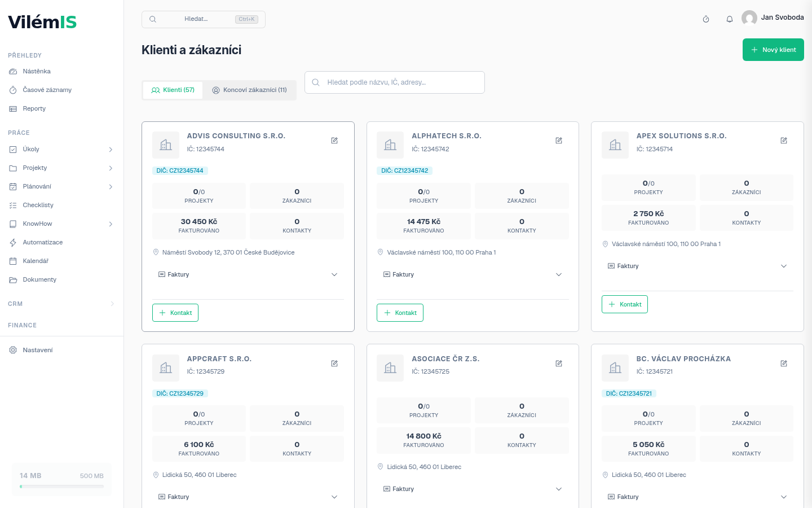Switch to Koncoví zákazníci (11) tab

249,90
